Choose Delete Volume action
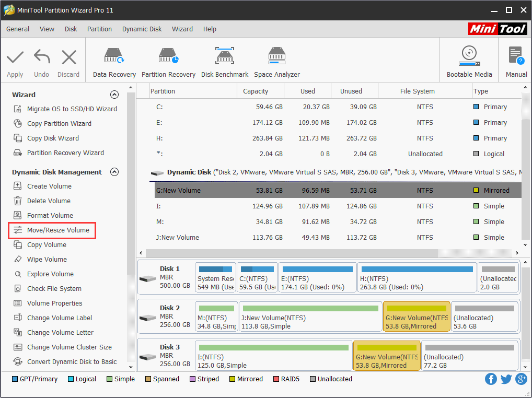The image size is (532, 398). [x=42, y=201]
